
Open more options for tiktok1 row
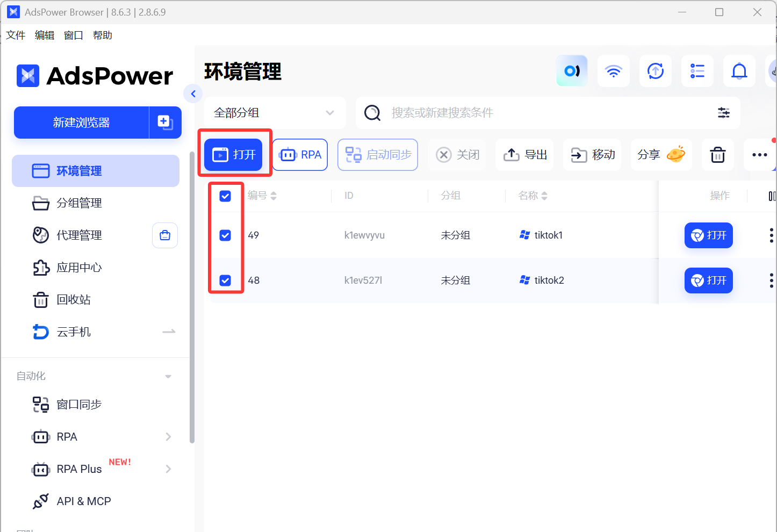(x=771, y=235)
